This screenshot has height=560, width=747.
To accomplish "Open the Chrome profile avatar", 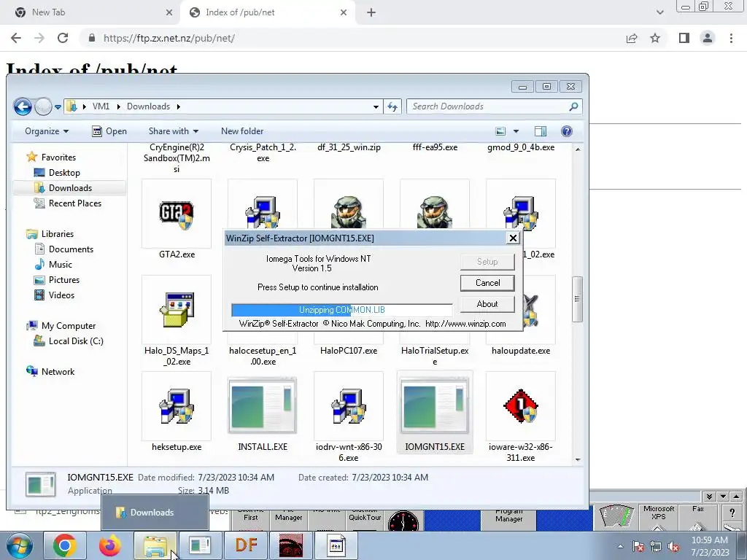I will [708, 38].
